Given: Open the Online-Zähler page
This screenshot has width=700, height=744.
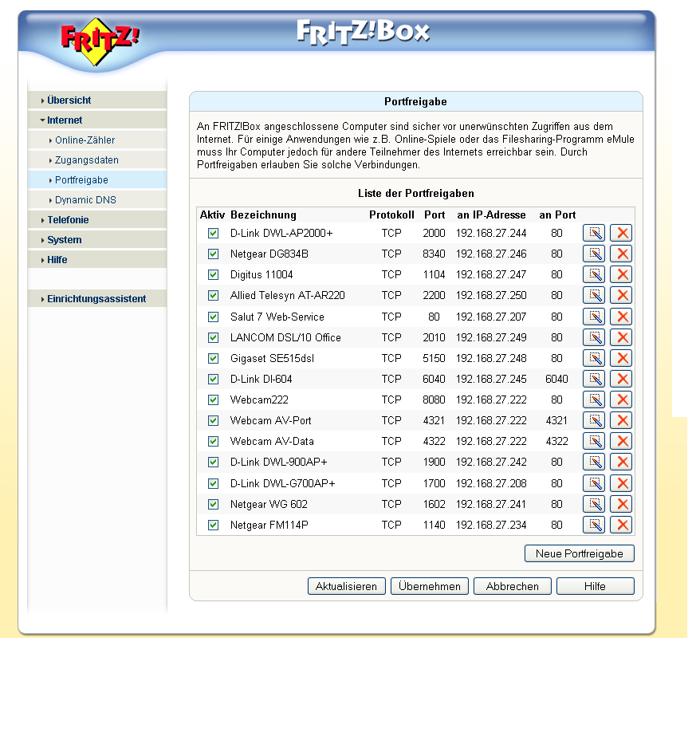Looking at the screenshot, I should click(97, 140).
